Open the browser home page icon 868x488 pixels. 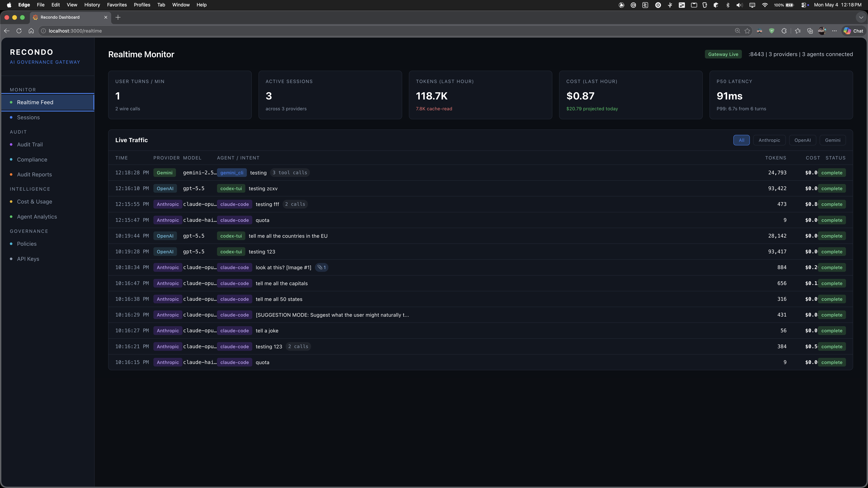pyautogui.click(x=31, y=31)
